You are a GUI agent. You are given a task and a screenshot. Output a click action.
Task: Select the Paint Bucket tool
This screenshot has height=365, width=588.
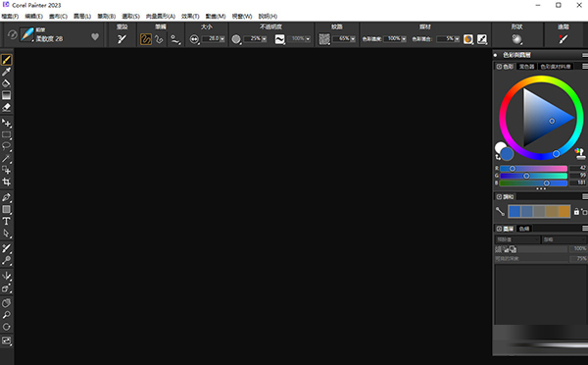[x=7, y=83]
